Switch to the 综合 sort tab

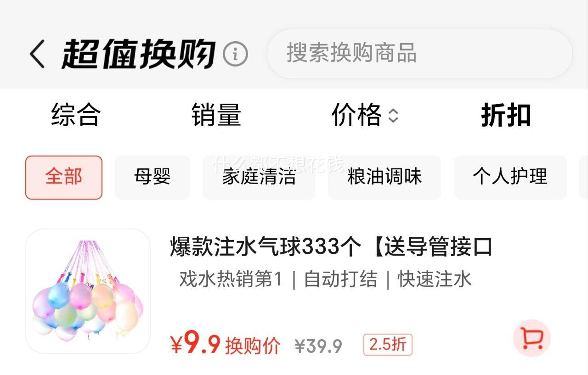click(76, 115)
